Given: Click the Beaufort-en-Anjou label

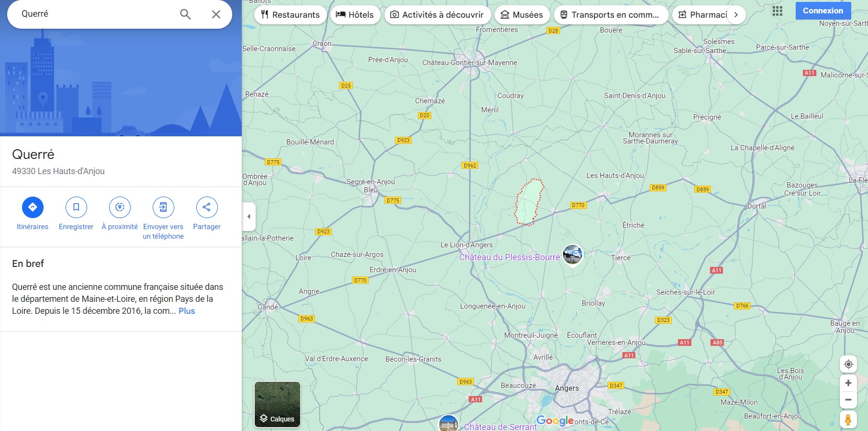Looking at the screenshot, I should click(x=773, y=416).
